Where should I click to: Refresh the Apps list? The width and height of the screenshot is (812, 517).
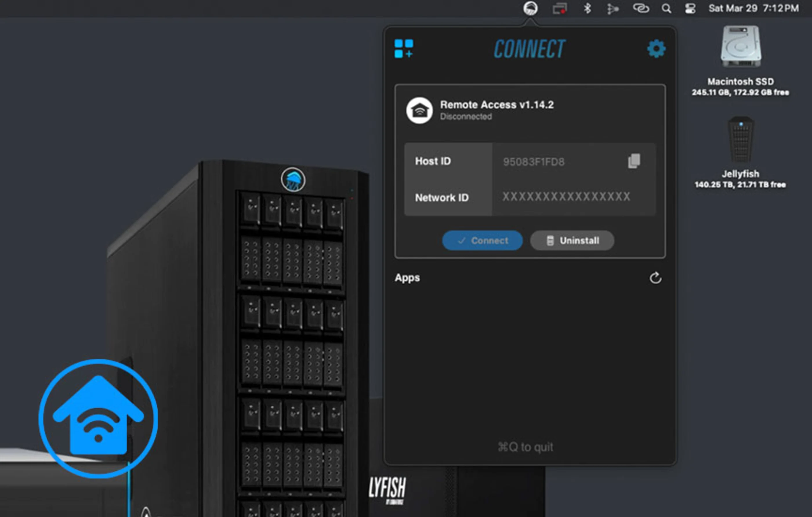pos(655,278)
